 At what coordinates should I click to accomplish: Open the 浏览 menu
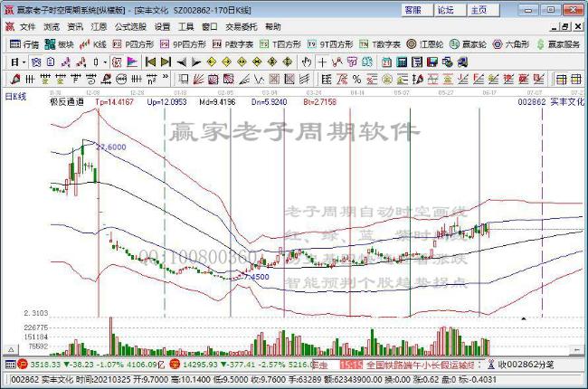point(52,26)
